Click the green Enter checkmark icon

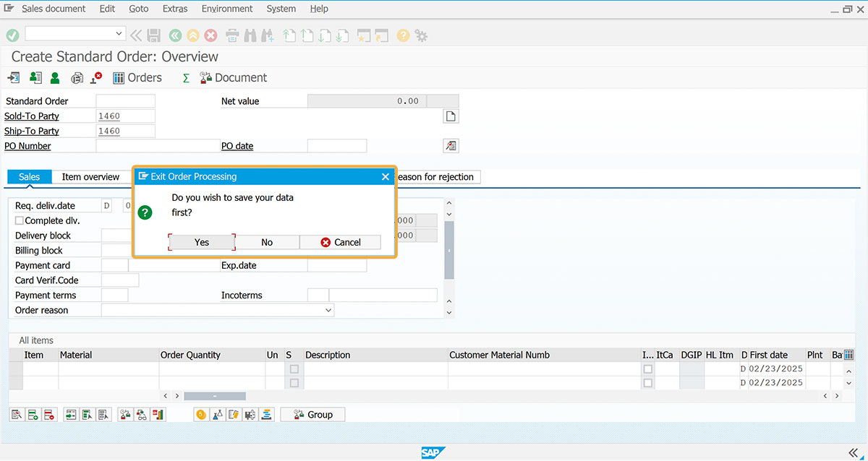pos(12,35)
